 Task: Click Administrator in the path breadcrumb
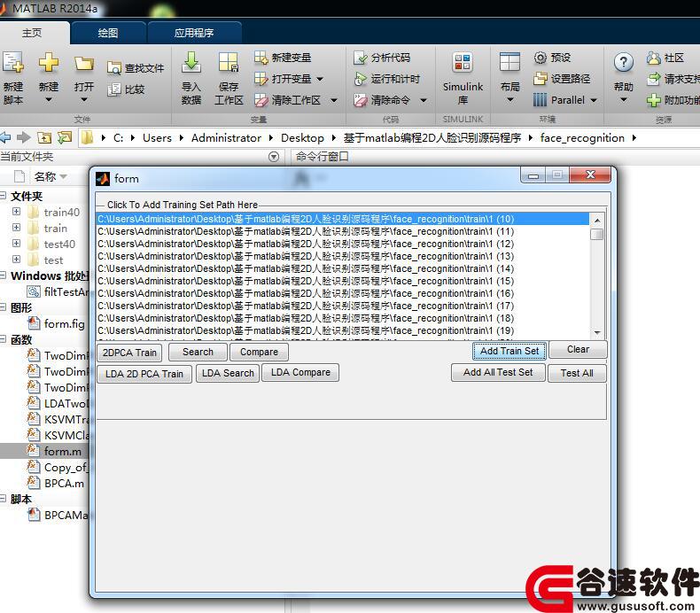tap(226, 138)
